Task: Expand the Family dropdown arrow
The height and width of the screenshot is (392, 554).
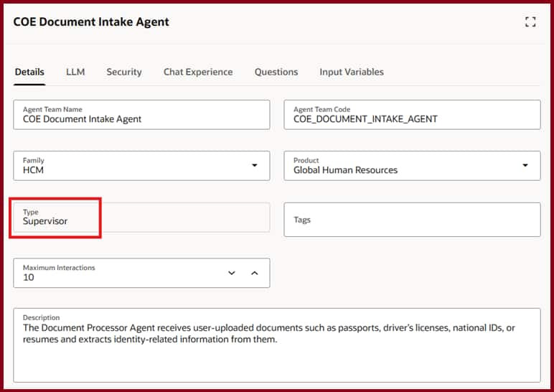Action: 254,166
